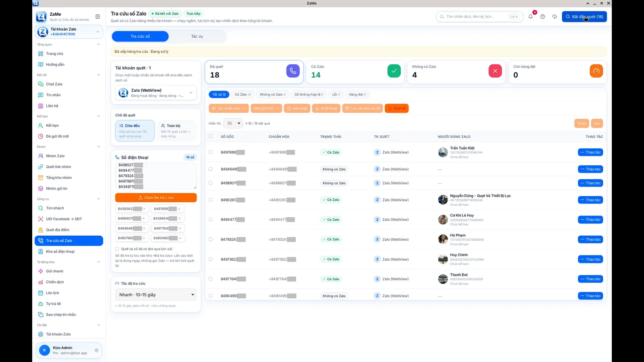Click the Bắt đầu quét (18) button
The height and width of the screenshot is (362, 644).
pyautogui.click(x=584, y=16)
